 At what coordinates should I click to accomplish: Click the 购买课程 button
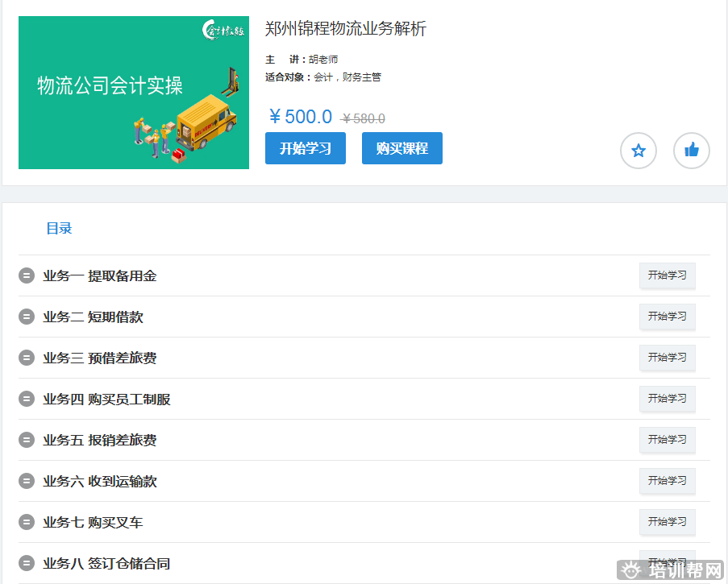pyautogui.click(x=402, y=148)
